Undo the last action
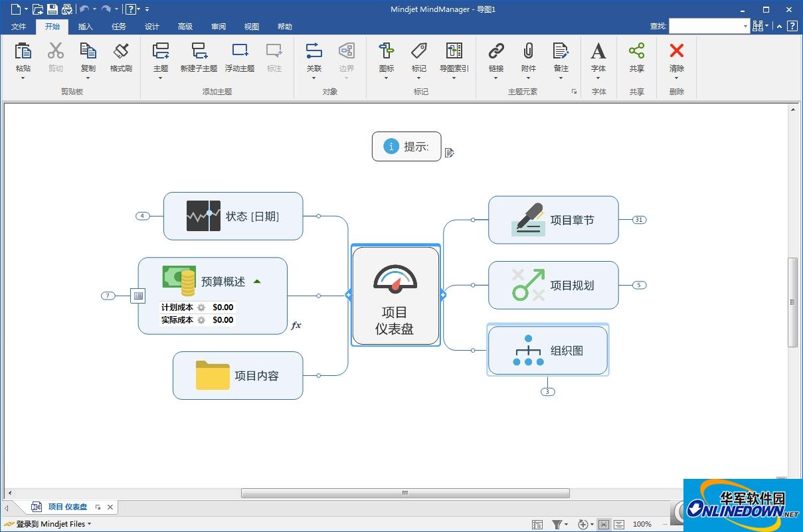The height and width of the screenshot is (532, 803). tap(84, 9)
